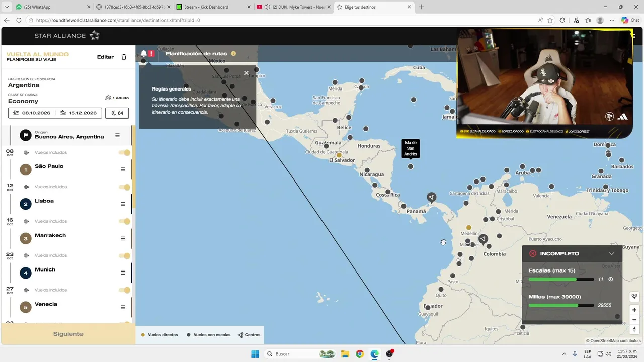Open the options menu for Lisboa

click(x=123, y=204)
